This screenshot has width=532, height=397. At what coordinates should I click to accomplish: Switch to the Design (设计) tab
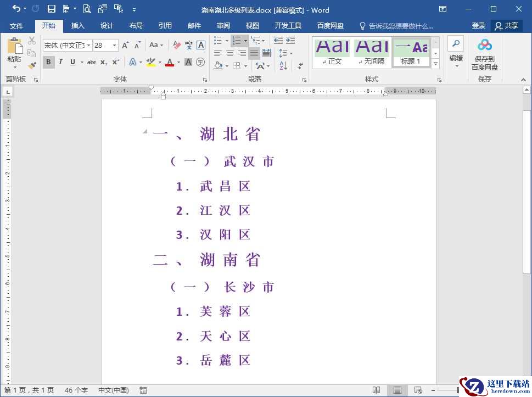[x=107, y=26]
